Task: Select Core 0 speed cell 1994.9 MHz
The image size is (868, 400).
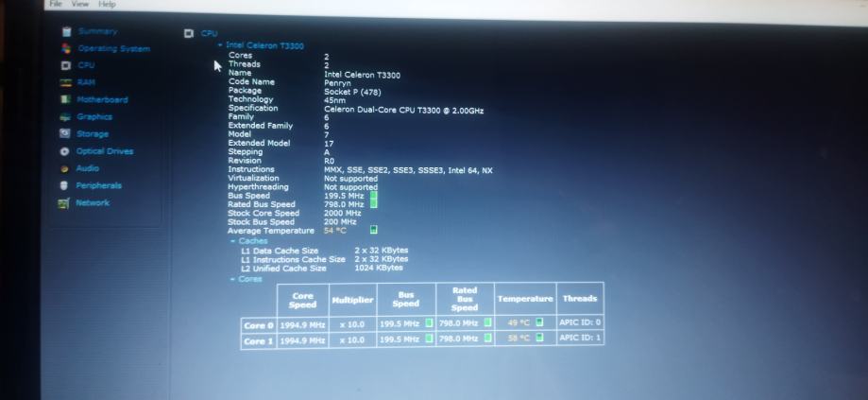Action: (x=303, y=324)
